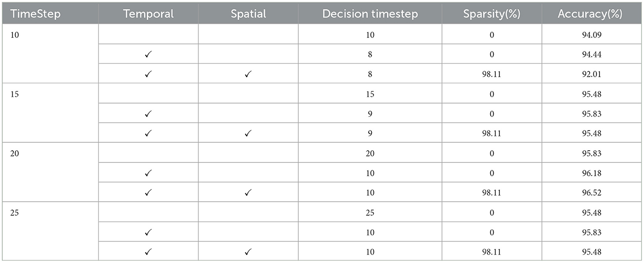Select the 96.52 accuracy cell
644x263 pixels.
592,192
